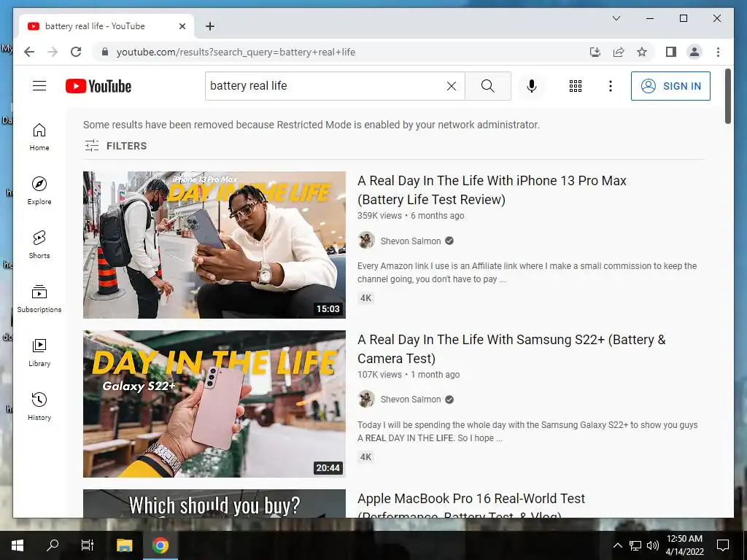747x560 pixels.
Task: Open the Windows Start menu
Action: (x=18, y=545)
